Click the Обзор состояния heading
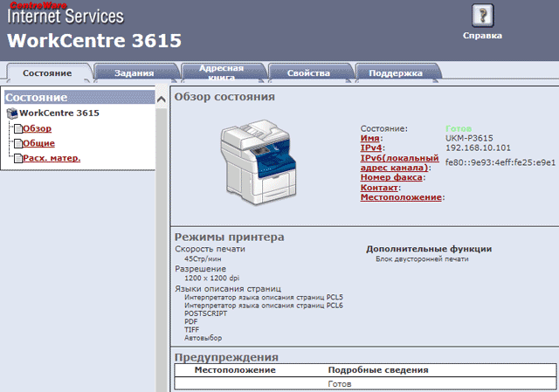The image size is (559, 392). coord(224,97)
